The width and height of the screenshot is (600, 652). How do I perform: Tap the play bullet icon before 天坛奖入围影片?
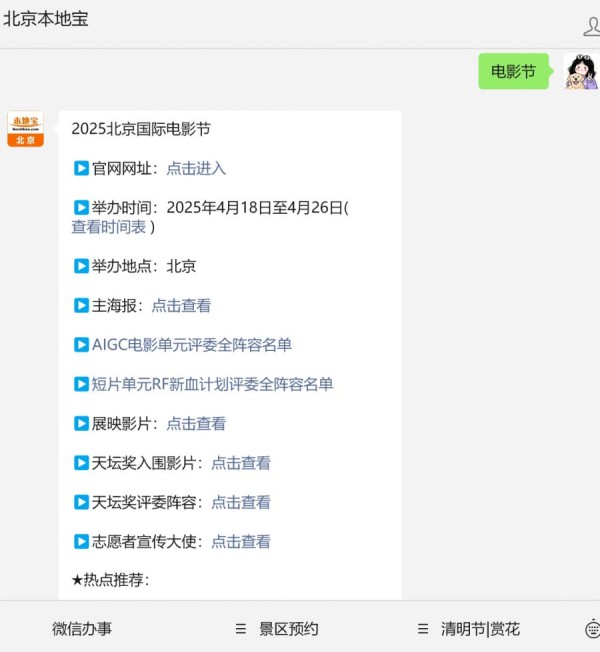(81, 463)
